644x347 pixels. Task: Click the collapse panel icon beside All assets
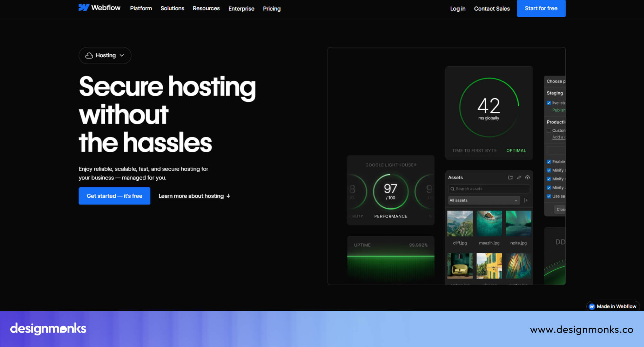point(526,200)
